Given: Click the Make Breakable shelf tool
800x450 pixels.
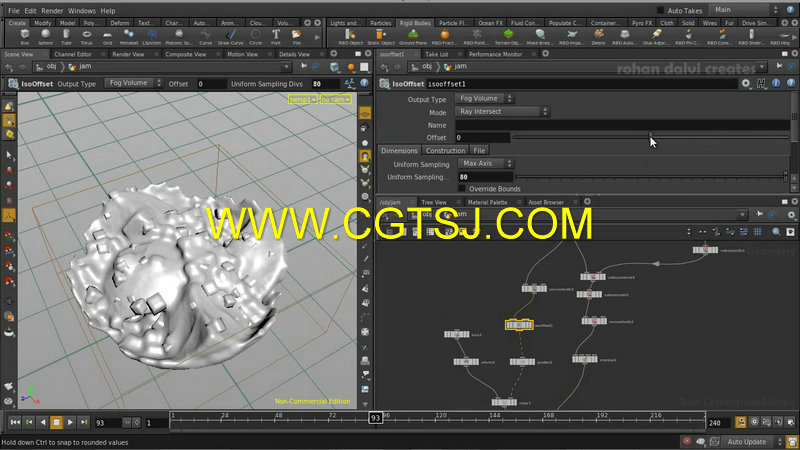Looking at the screenshot, I should coord(540,37).
